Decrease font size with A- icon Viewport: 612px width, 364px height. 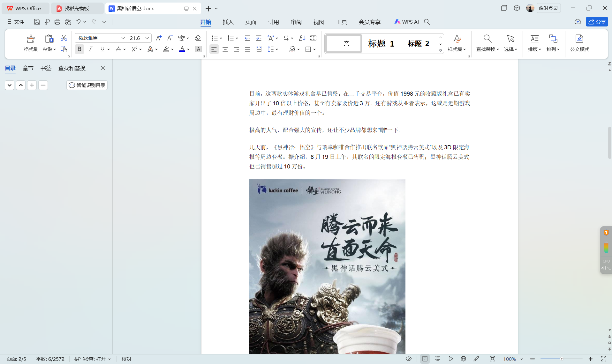(170, 38)
